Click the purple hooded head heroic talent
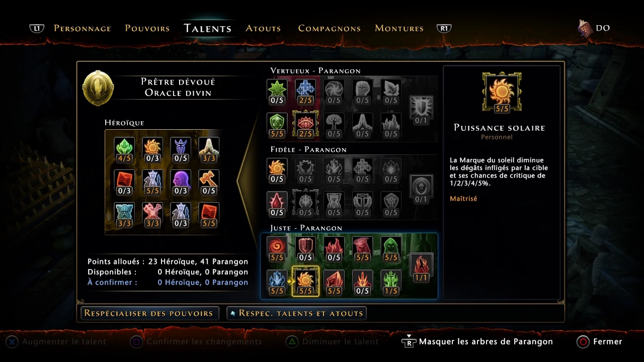The image size is (644, 362). coord(181,182)
